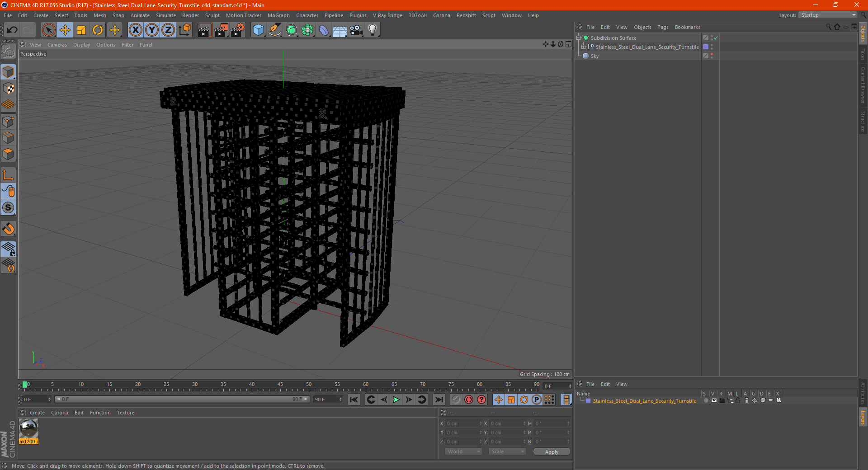Select the Live Selection tool

[x=48, y=30]
